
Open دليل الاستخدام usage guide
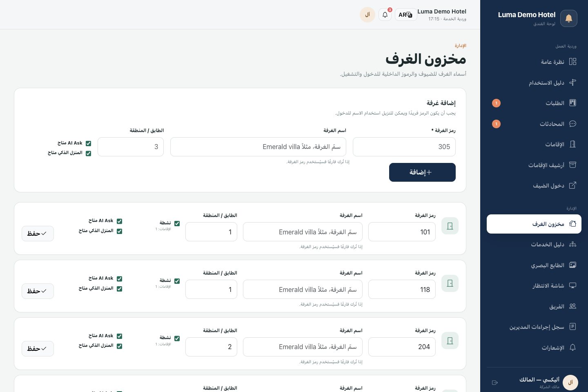coord(534,82)
